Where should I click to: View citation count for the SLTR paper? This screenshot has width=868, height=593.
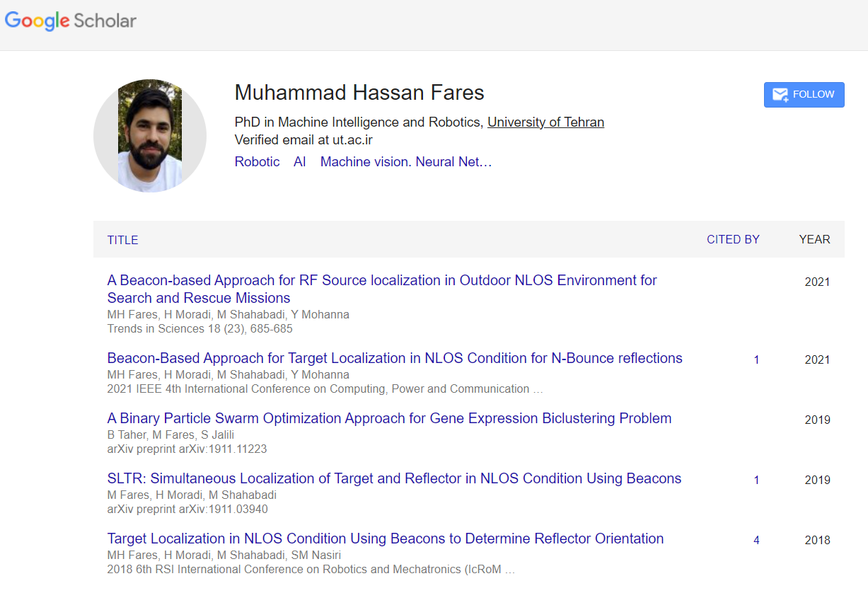coord(756,480)
